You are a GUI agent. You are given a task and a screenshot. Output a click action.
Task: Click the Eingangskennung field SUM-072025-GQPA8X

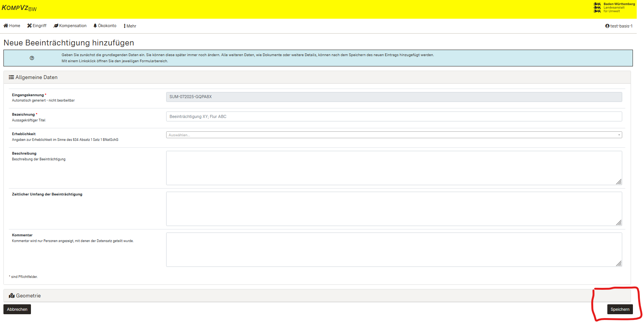point(394,97)
